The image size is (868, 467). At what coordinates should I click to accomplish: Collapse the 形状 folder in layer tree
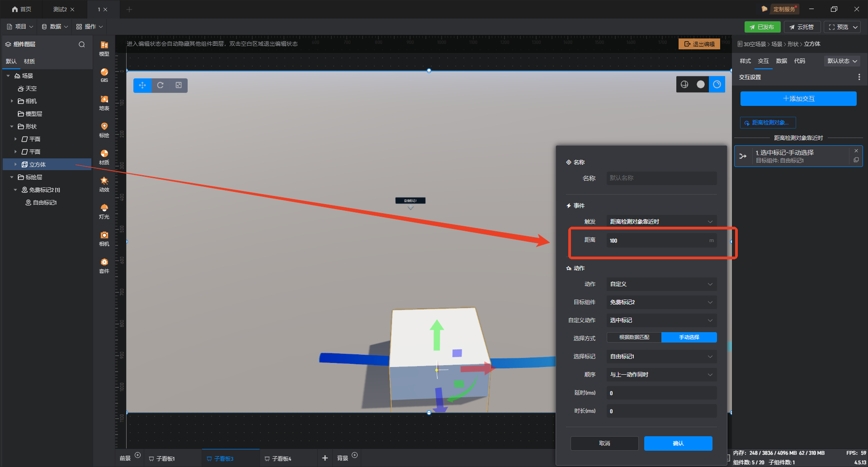coord(12,127)
